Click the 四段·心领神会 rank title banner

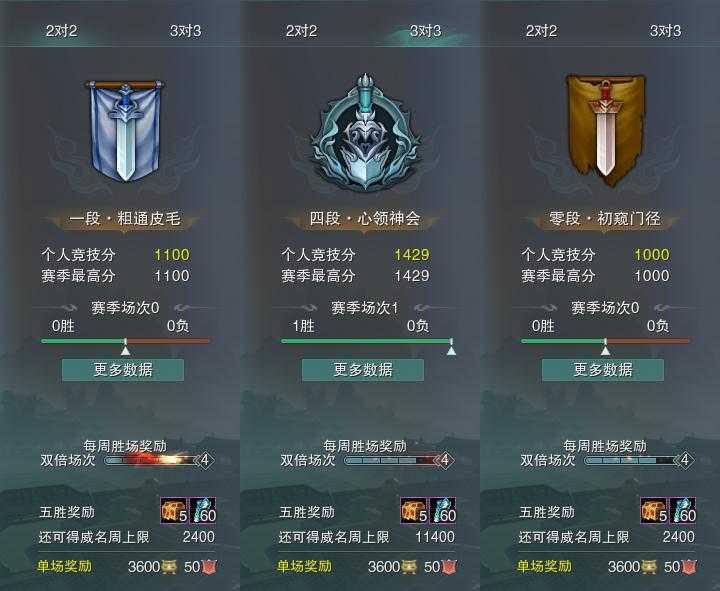click(x=365, y=219)
